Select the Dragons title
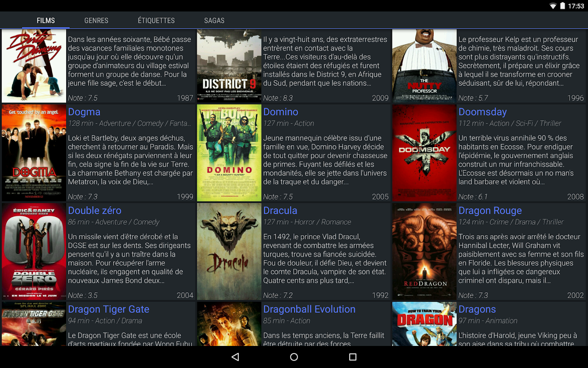 pyautogui.click(x=477, y=310)
